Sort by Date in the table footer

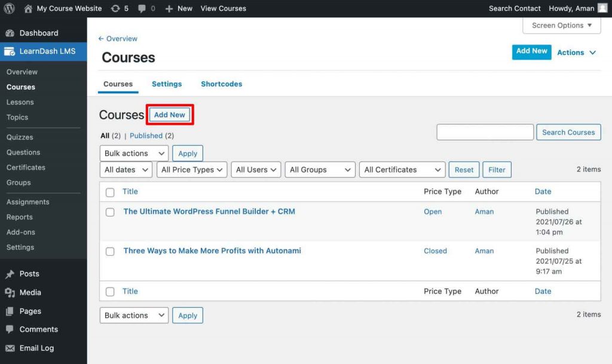click(x=543, y=292)
